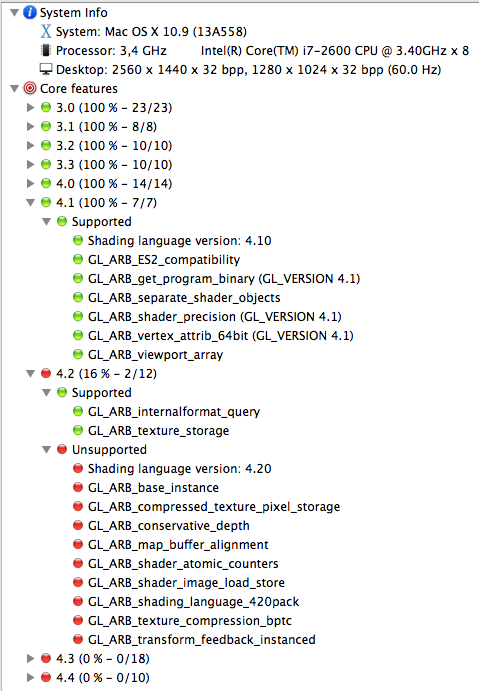Screen dimensions: 479x691
Task: Click the blue System Info icon
Action: (30, 12)
